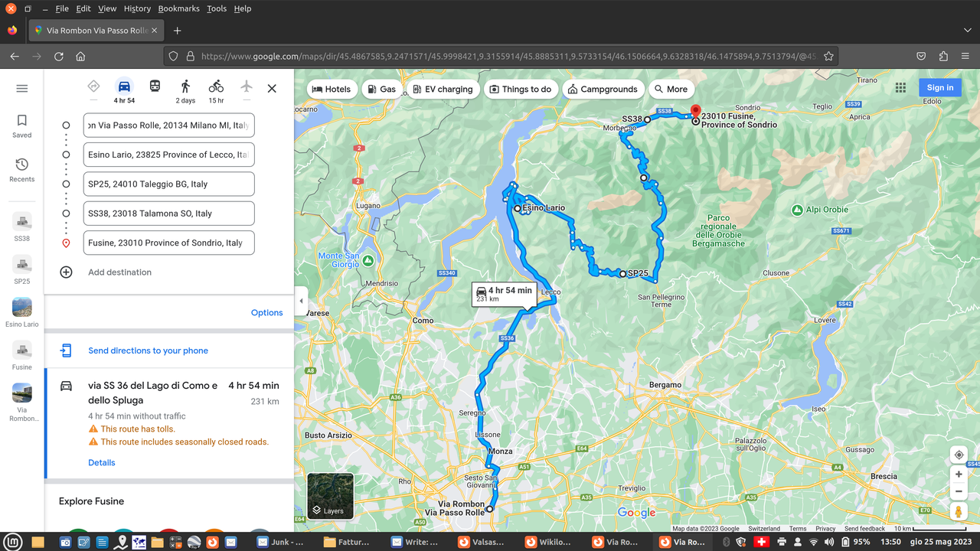Screen dimensions: 980x551
Task: Select the SS 36 route card
Action: pos(169,423)
